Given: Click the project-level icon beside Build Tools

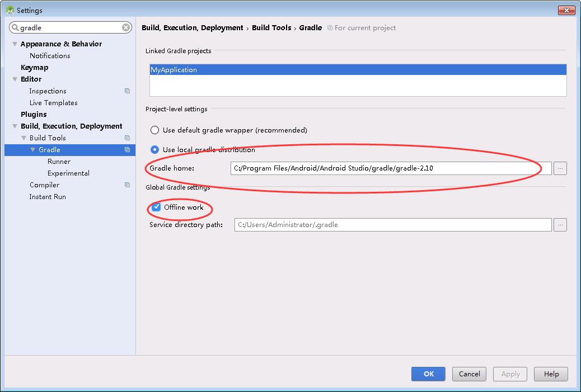Looking at the screenshot, I should click(127, 138).
